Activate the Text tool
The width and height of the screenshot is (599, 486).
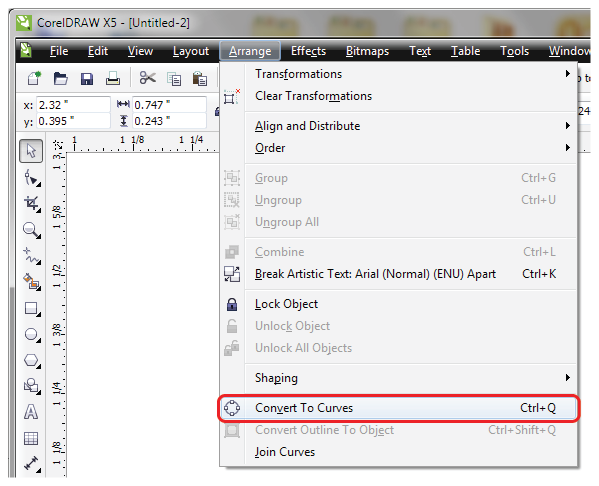click(x=31, y=412)
